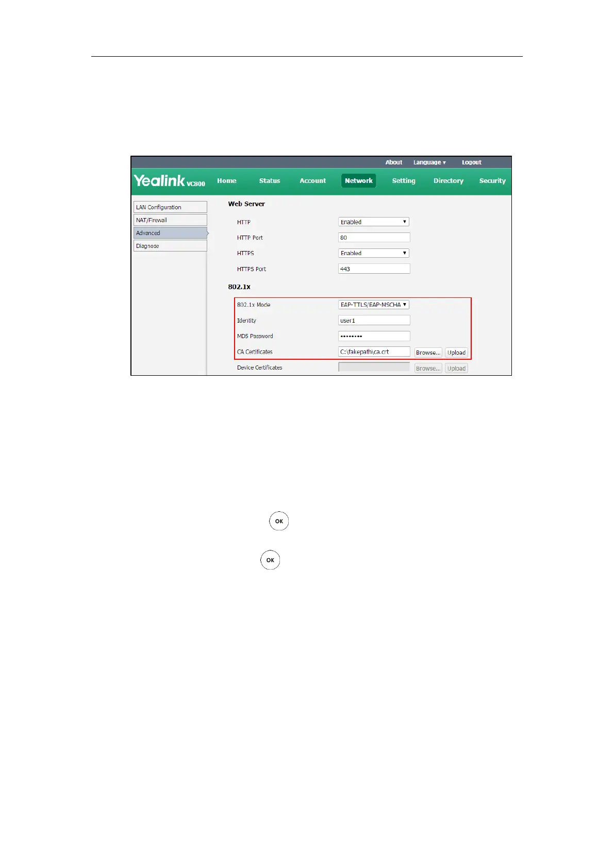
Task: Click the HTTPS Port input field
Action: tap(374, 269)
